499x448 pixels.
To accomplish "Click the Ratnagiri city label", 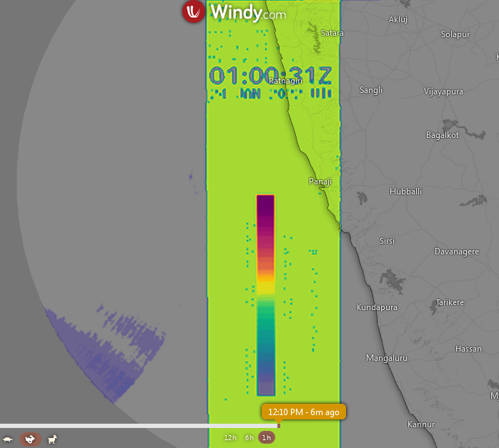I will (285, 81).
